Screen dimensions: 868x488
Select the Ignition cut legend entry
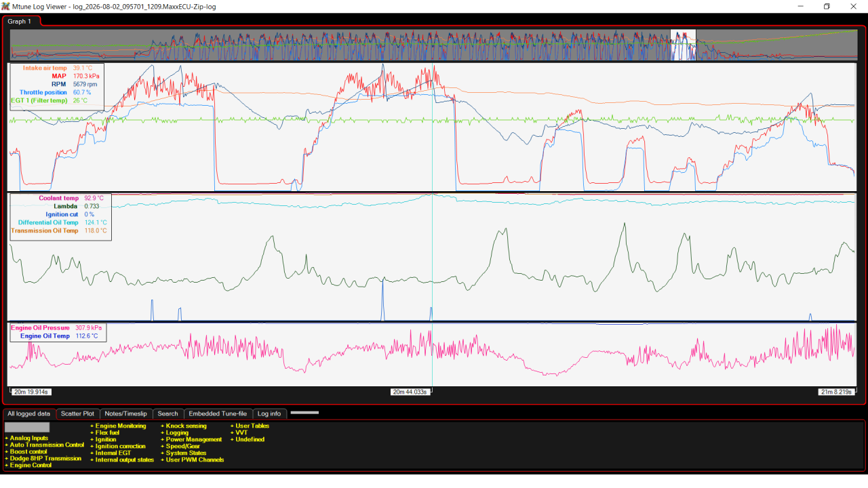point(62,214)
